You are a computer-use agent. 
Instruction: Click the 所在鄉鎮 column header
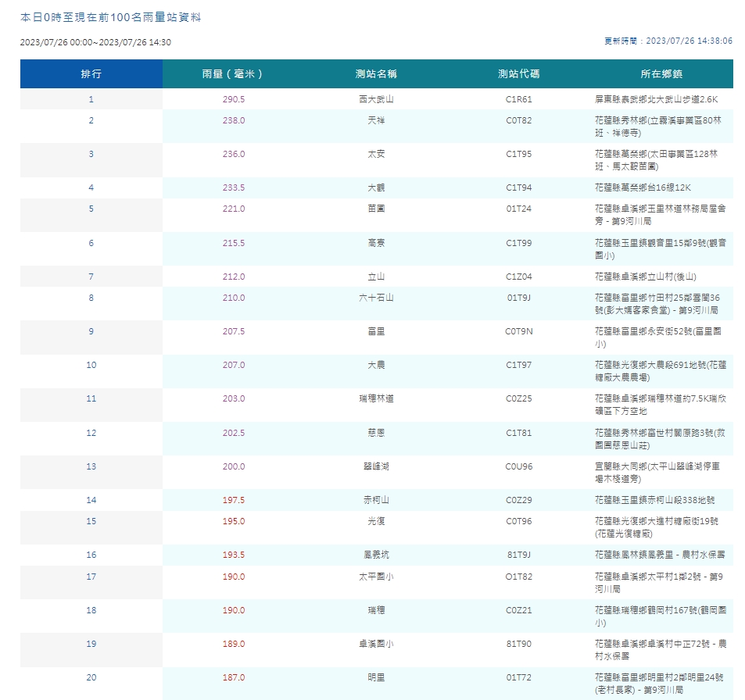point(661,73)
